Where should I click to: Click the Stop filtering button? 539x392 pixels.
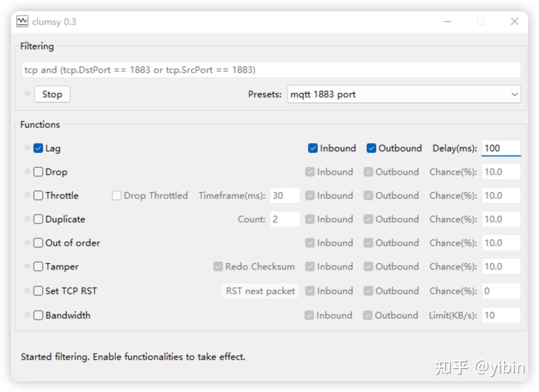click(52, 94)
